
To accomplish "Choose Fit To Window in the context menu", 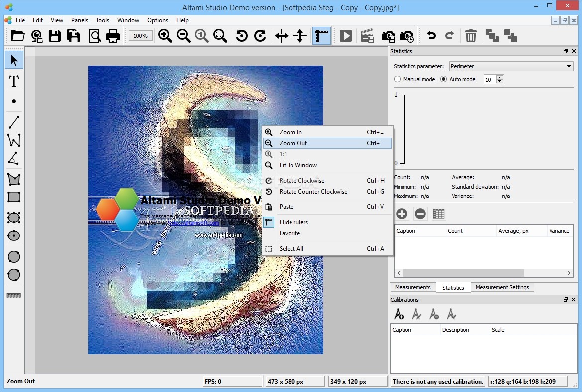I will pos(327,165).
